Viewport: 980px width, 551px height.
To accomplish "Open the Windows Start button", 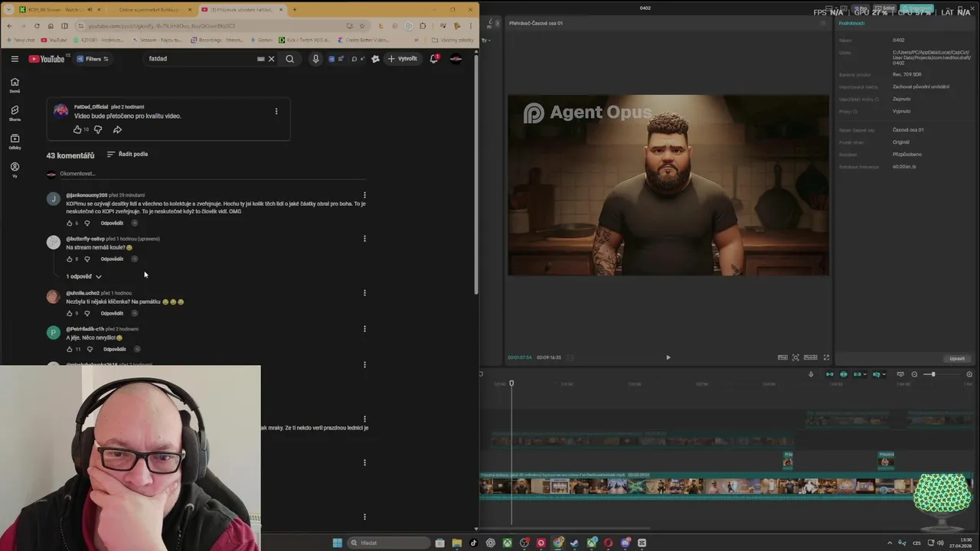I will (x=337, y=543).
